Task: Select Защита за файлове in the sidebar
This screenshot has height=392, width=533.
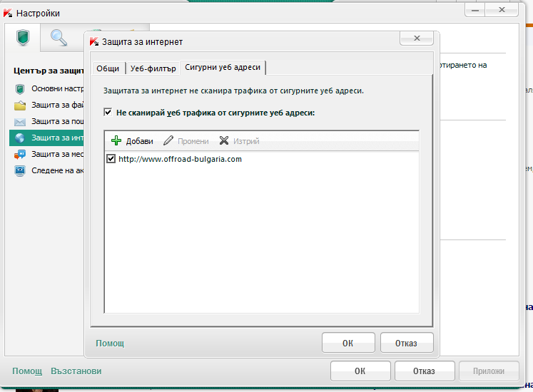Action: click(47, 105)
